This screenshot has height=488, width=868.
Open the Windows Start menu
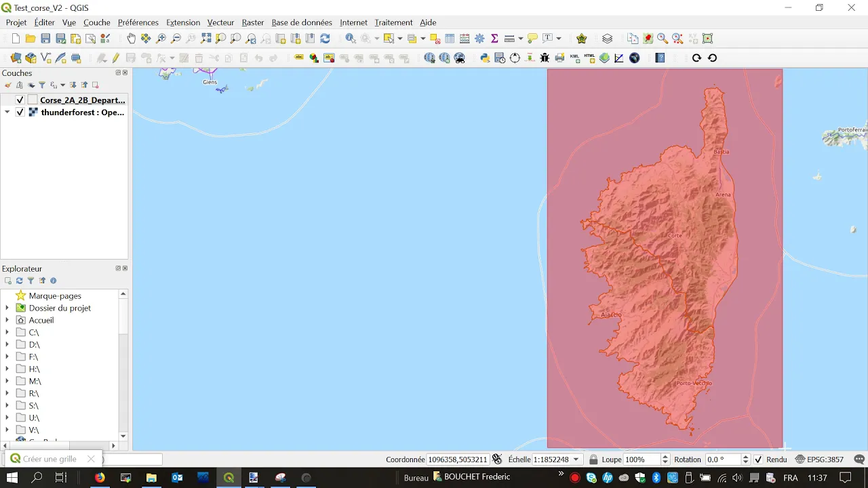pos(12,478)
